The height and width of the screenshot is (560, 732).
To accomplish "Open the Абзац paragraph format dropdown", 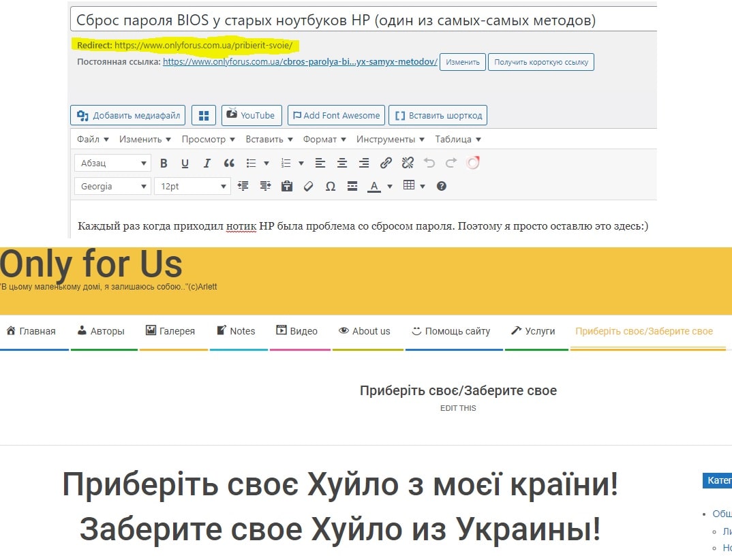I will [112, 164].
